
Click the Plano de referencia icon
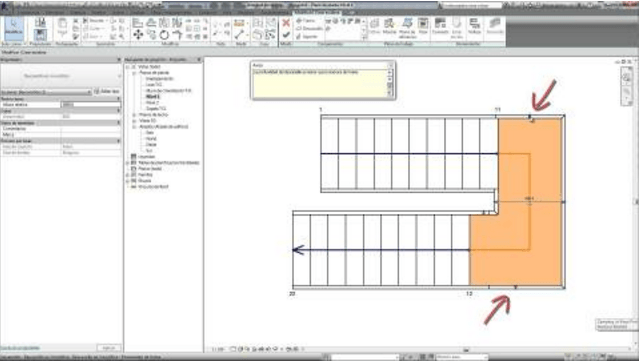coord(407,27)
